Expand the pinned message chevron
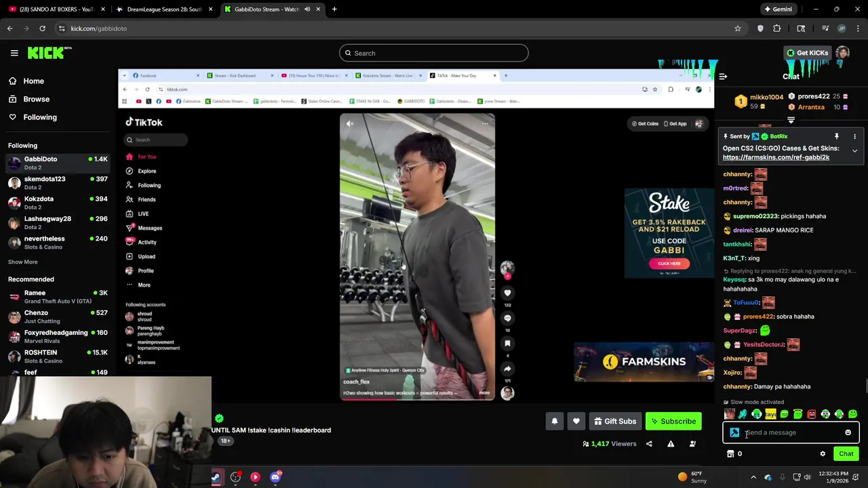Viewport: 868px width, 488px height. (854, 151)
